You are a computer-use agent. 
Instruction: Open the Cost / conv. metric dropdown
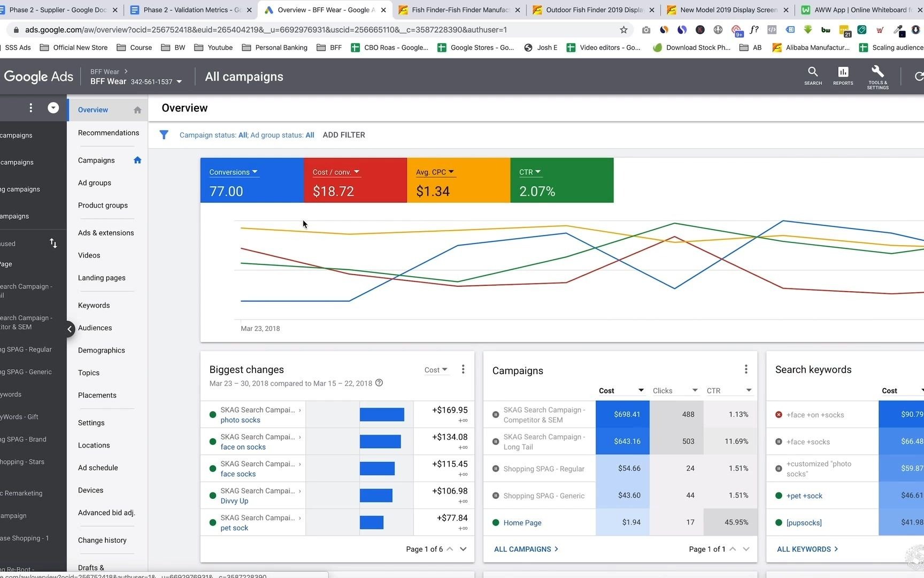[336, 172]
